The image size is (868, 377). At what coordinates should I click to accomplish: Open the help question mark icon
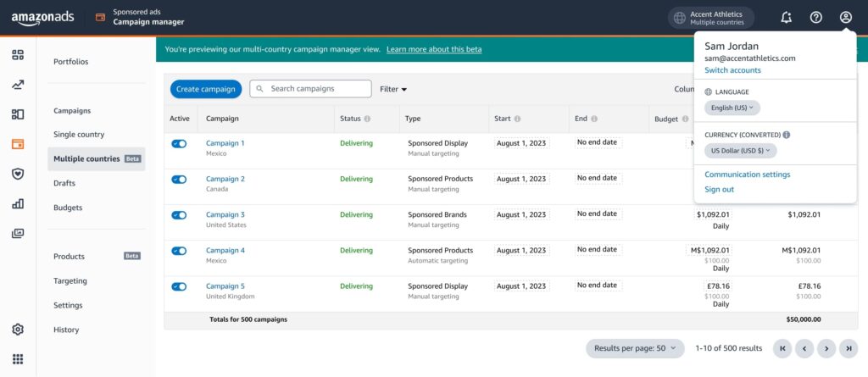click(x=816, y=18)
